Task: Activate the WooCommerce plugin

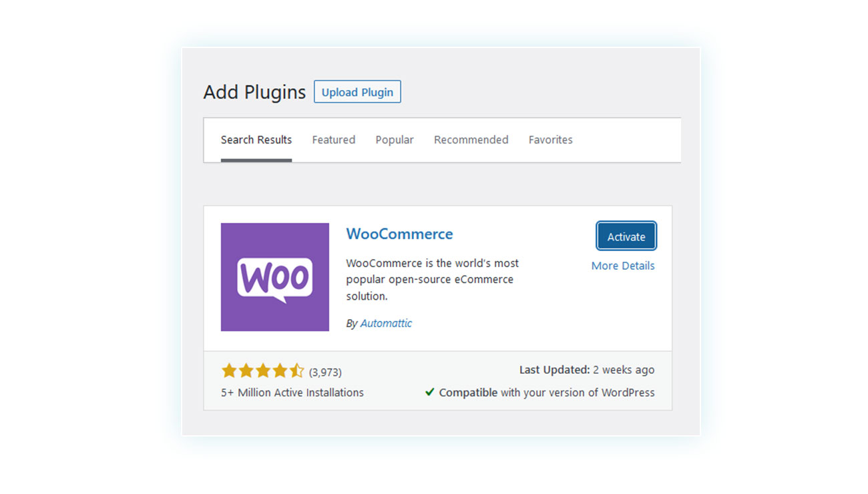Action: 626,236
